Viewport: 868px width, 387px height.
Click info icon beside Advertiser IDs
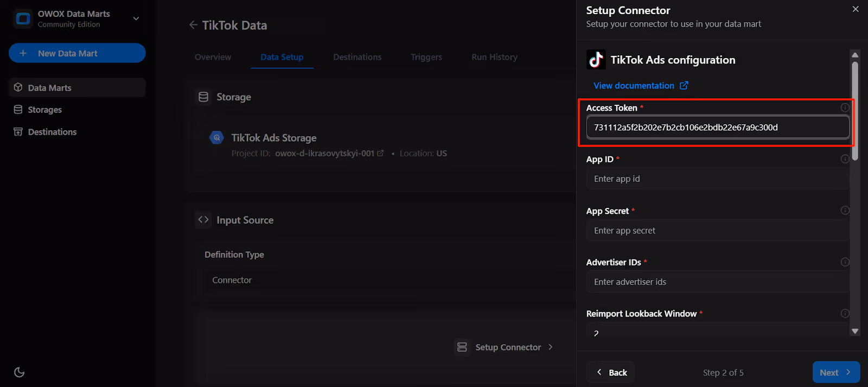[x=845, y=262]
